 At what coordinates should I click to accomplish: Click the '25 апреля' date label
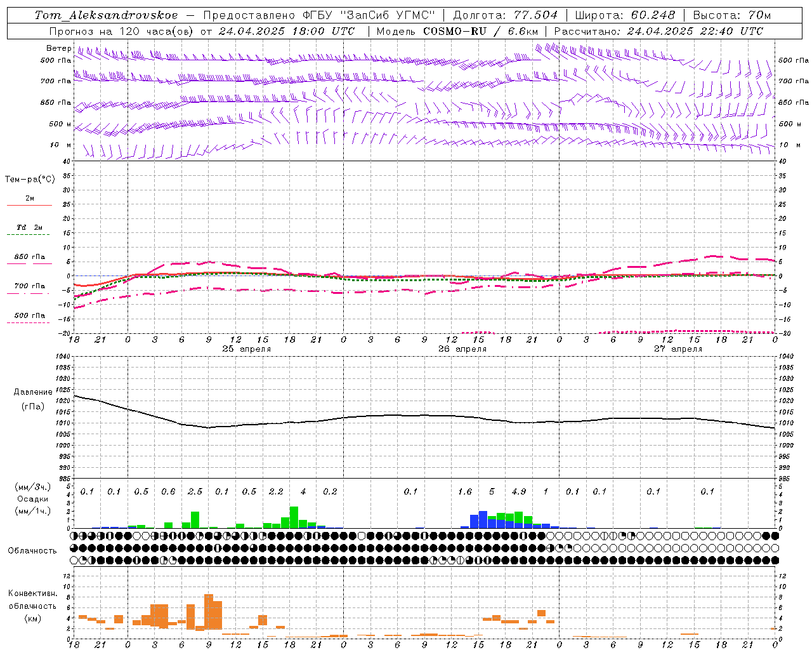(247, 349)
